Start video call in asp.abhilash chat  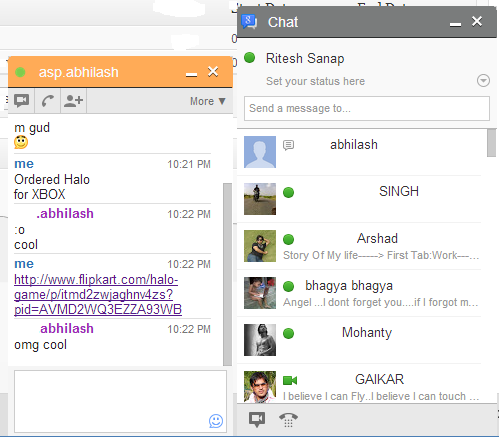pyautogui.click(x=22, y=101)
